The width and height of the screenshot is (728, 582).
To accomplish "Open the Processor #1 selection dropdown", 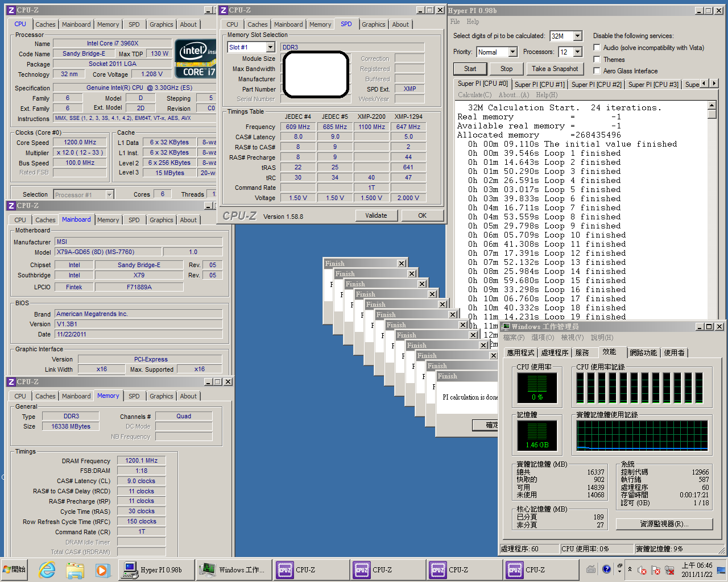I will (x=109, y=195).
